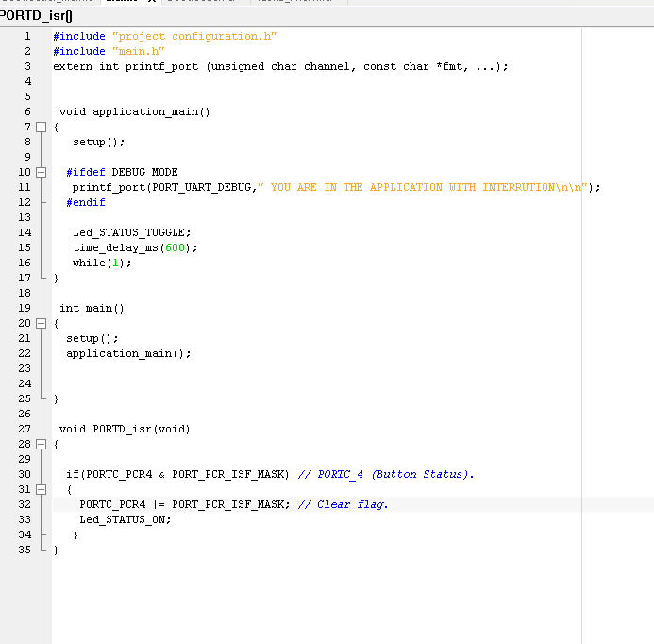The width and height of the screenshot is (654, 644).
Task: Click line number 1 in gutter
Action: [x=27, y=36]
